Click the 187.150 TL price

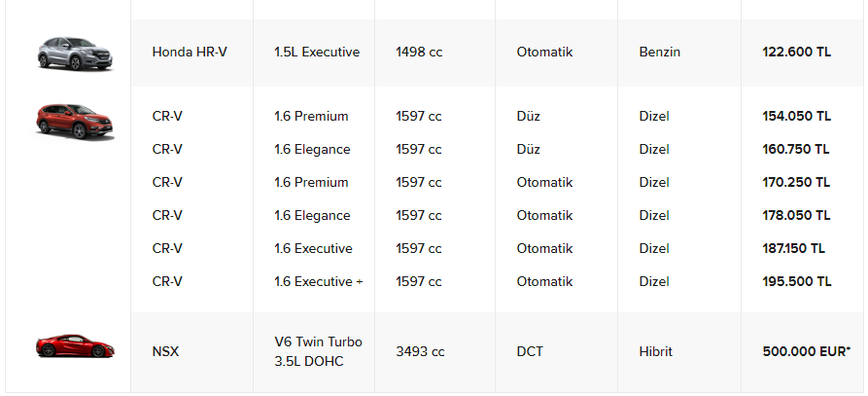[794, 249]
